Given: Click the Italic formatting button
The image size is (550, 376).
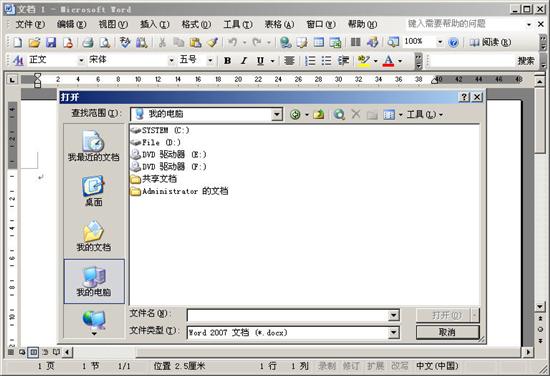Looking at the screenshot, I should (244, 61).
